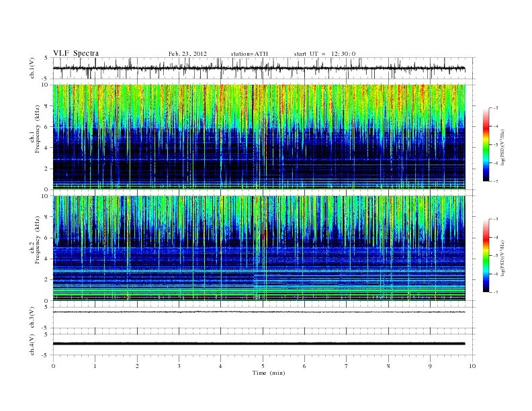Click the 'start UT = 12:30:0' label
The height and width of the screenshot is (411, 532).
click(324, 54)
